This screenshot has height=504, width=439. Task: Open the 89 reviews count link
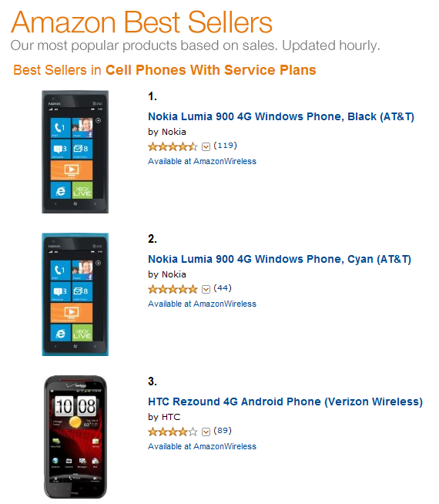(223, 430)
